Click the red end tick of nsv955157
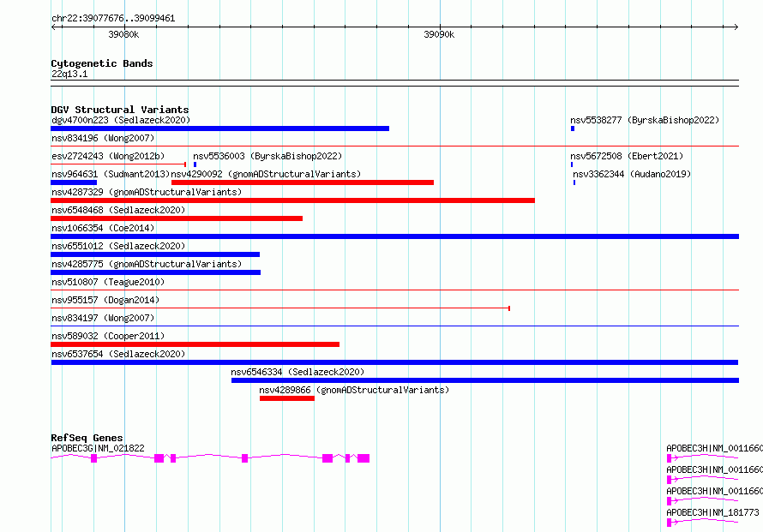Image resolution: width=763 pixels, height=532 pixels. (x=509, y=308)
